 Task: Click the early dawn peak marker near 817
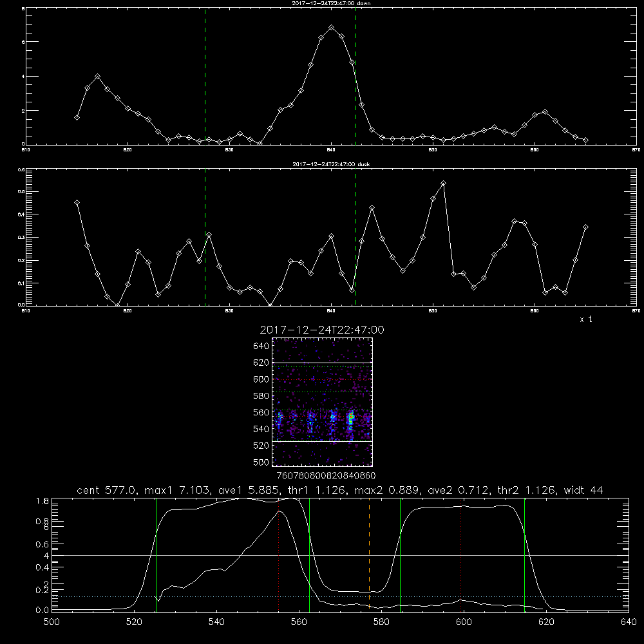coord(97,77)
